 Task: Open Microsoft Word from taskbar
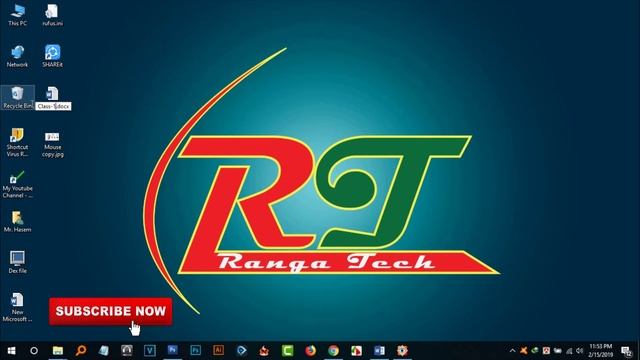pyautogui.click(x=379, y=351)
